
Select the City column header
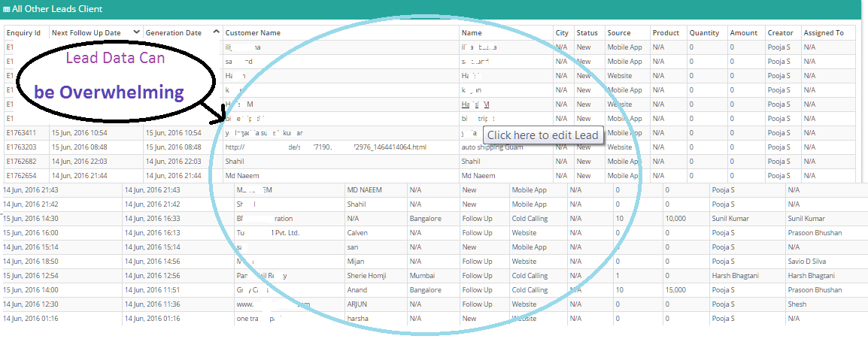tap(562, 32)
